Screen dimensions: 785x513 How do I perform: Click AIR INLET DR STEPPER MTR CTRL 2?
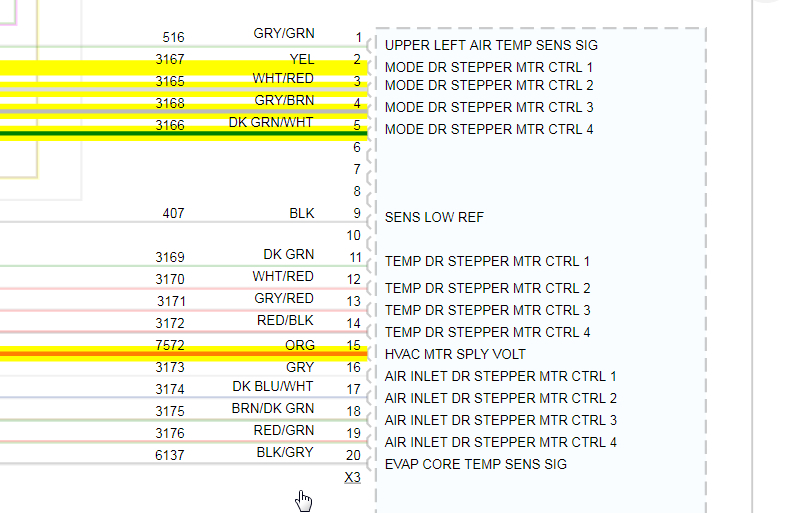click(501, 399)
